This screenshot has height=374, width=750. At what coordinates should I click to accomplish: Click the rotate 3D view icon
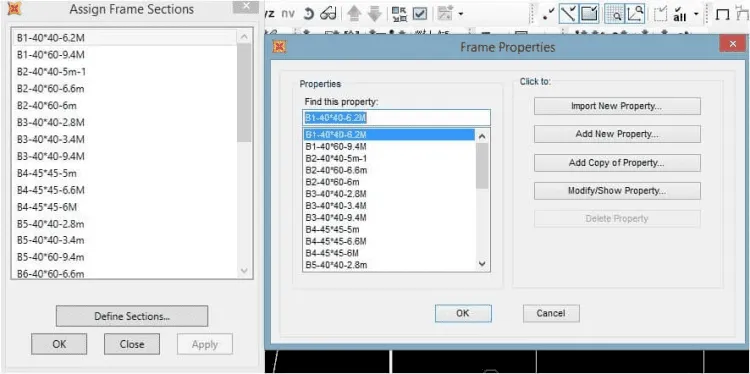(x=309, y=14)
